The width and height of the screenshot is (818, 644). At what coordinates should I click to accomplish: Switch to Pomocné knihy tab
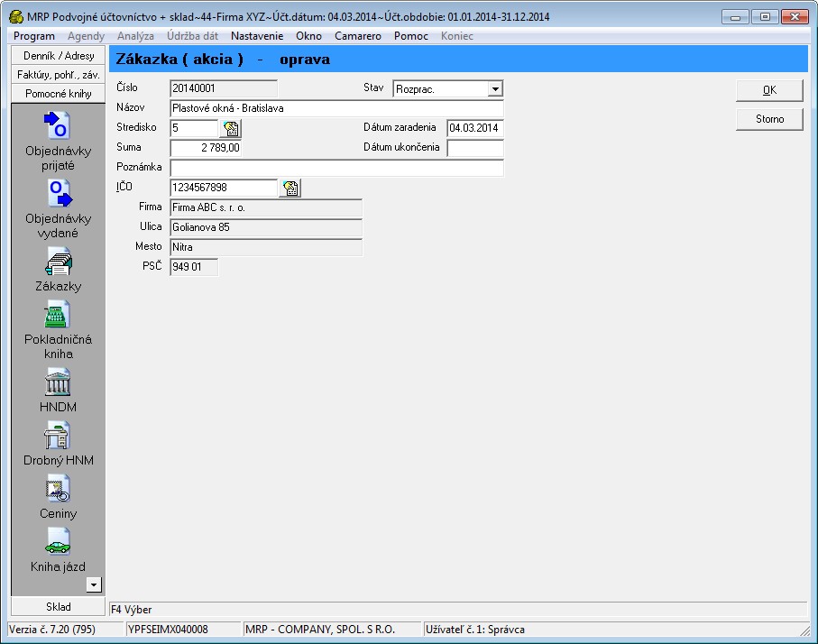point(59,94)
